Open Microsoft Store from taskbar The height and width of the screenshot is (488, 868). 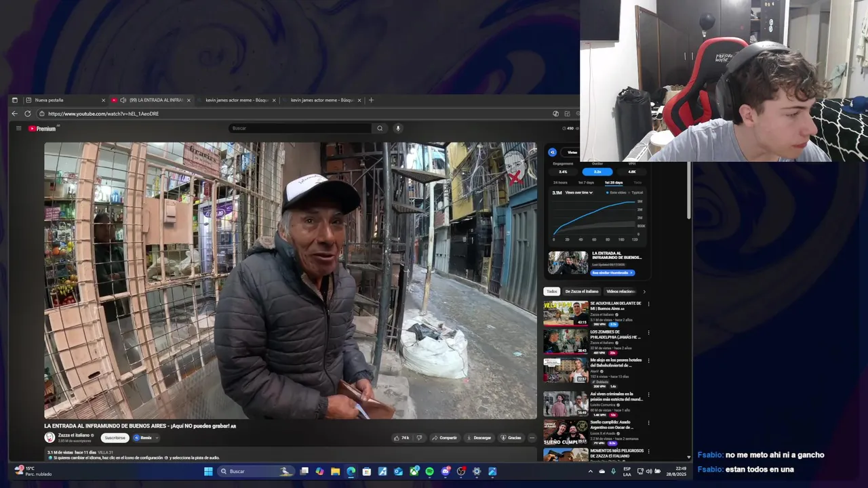coord(367,471)
